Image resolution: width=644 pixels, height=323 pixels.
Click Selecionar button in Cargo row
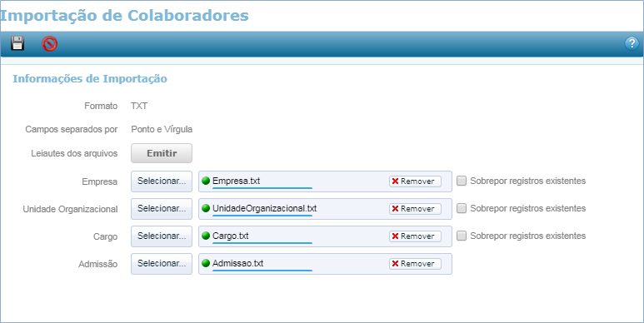pyautogui.click(x=162, y=236)
